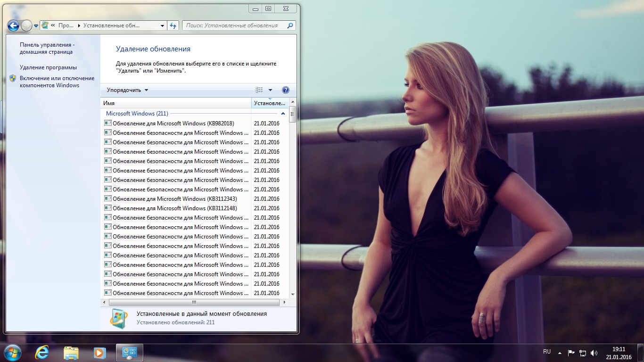Select update row KB3112343
Viewport: 644px width, 362px height.
pyautogui.click(x=195, y=199)
